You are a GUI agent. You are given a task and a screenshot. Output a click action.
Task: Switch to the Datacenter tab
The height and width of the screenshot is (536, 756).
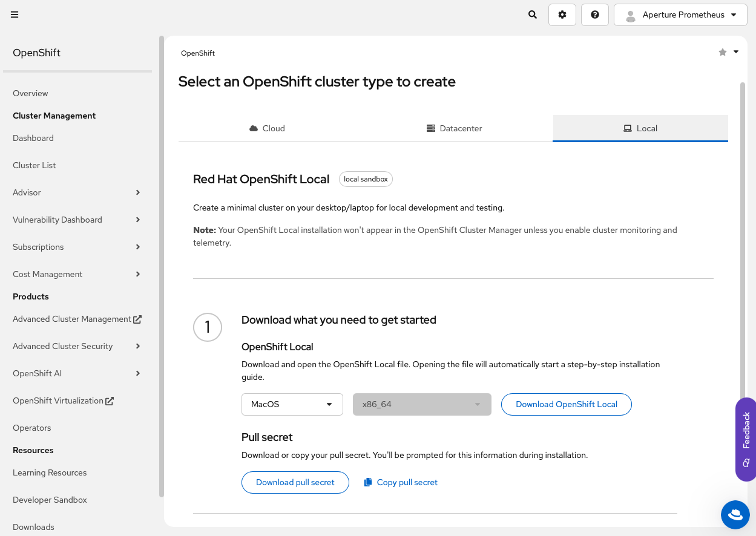click(x=454, y=128)
